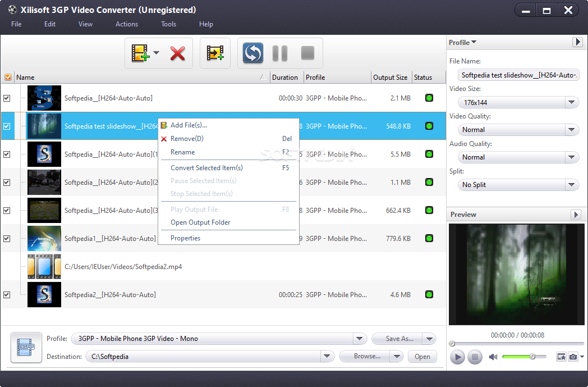Viewport: 588px width, 387px height.
Task: Choose Convert Selected Item(s) from context menu
Action: point(228,168)
